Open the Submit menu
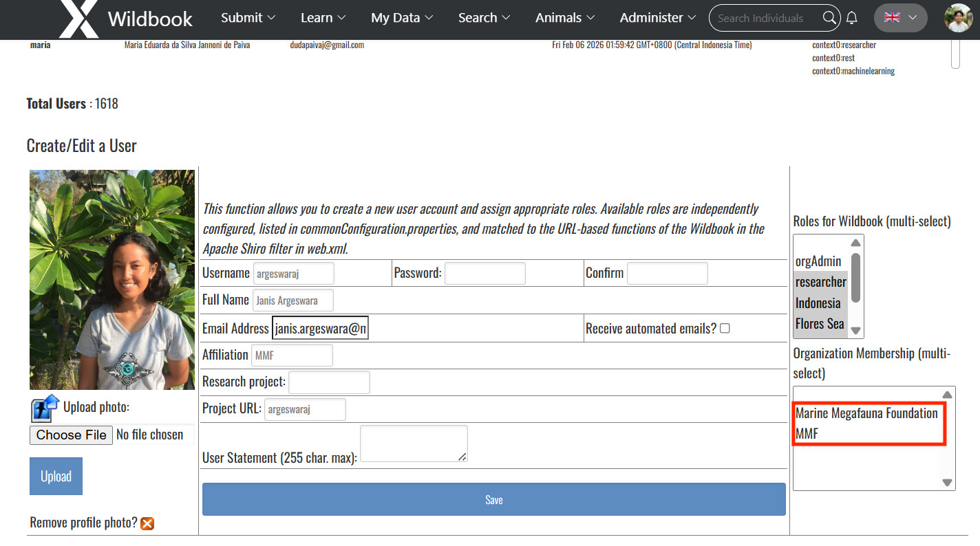Viewport: 980px width, 546px height. click(248, 18)
